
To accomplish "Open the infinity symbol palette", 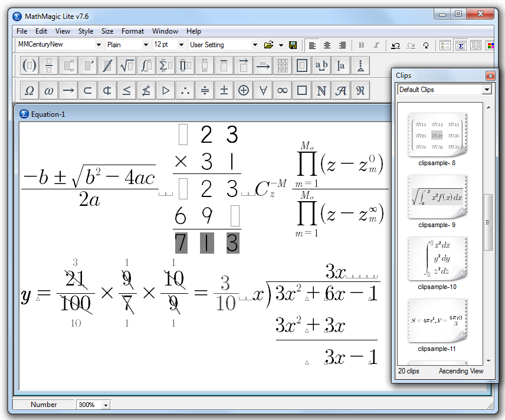I will (x=283, y=90).
